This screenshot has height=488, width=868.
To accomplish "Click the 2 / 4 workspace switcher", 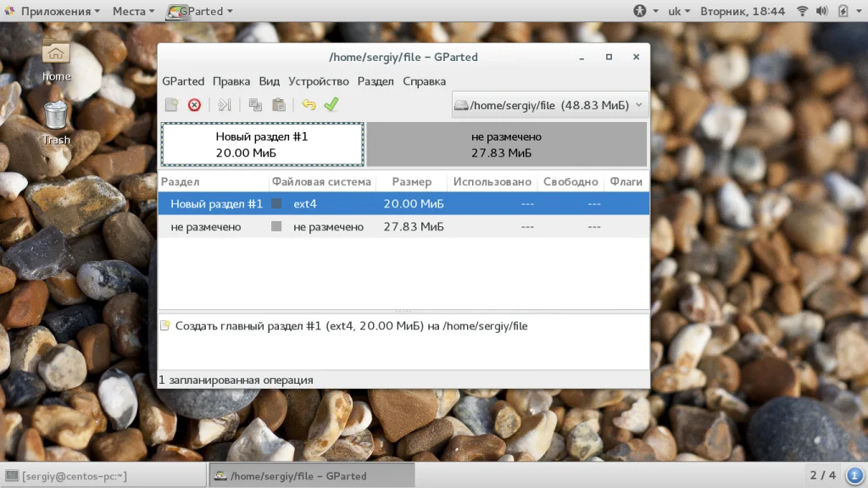I will [822, 475].
